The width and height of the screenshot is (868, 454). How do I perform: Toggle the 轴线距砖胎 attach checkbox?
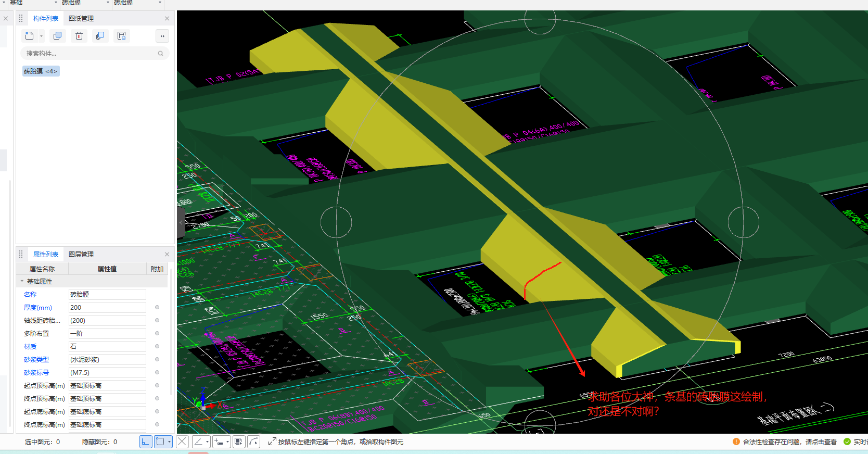(157, 320)
